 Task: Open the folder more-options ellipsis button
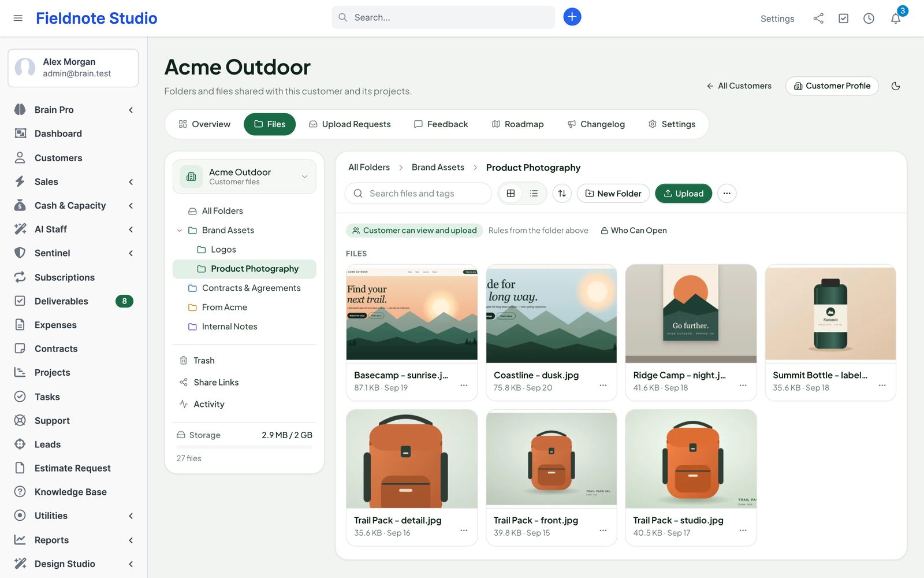tap(726, 194)
